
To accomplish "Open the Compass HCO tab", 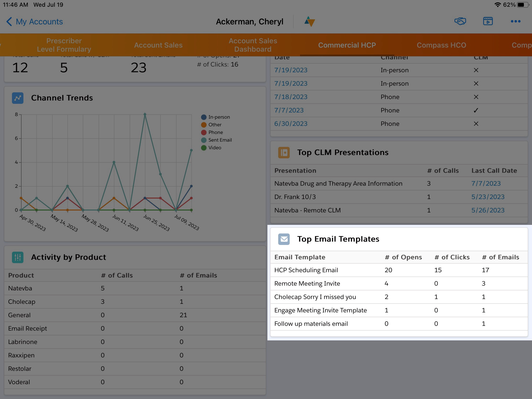I will click(441, 45).
